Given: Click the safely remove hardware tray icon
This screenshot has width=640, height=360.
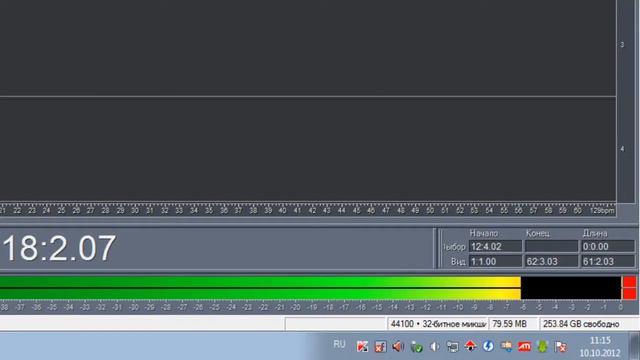Looking at the screenshot, I should [416, 347].
